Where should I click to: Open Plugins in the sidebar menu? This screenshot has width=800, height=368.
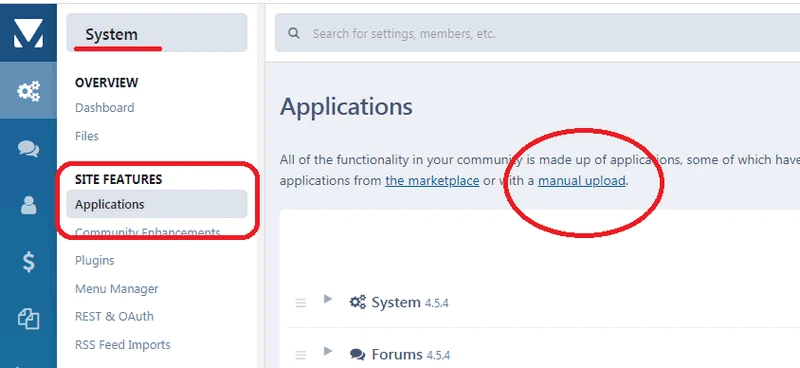click(94, 260)
